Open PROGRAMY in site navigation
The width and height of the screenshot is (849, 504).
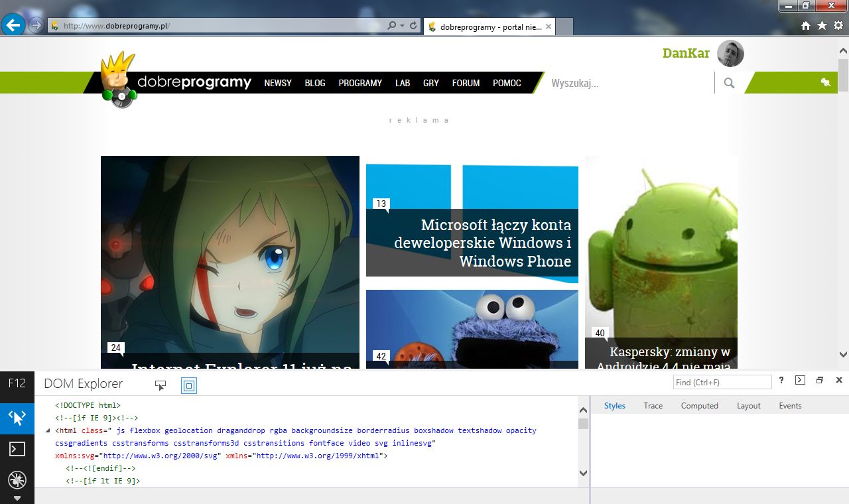(360, 83)
